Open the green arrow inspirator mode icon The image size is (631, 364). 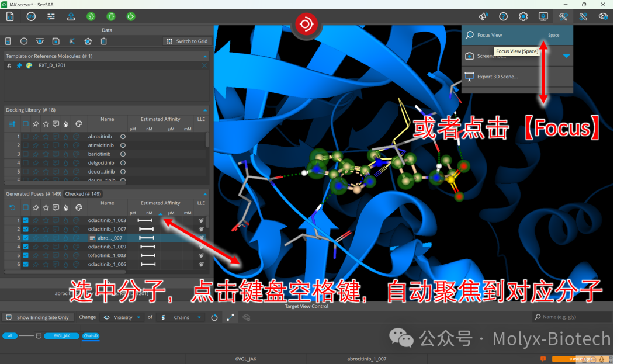click(x=131, y=16)
